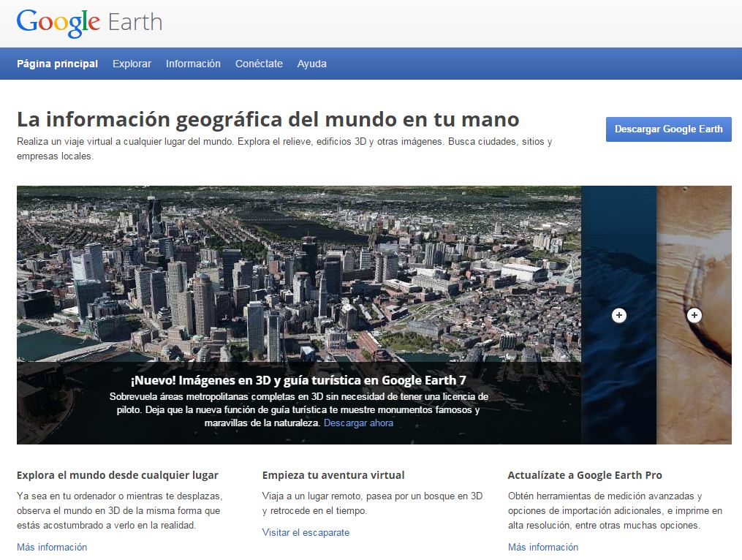The height and width of the screenshot is (560, 742).
Task: Click paragraph Ya sea en tu ordenador
Action: 120,510
